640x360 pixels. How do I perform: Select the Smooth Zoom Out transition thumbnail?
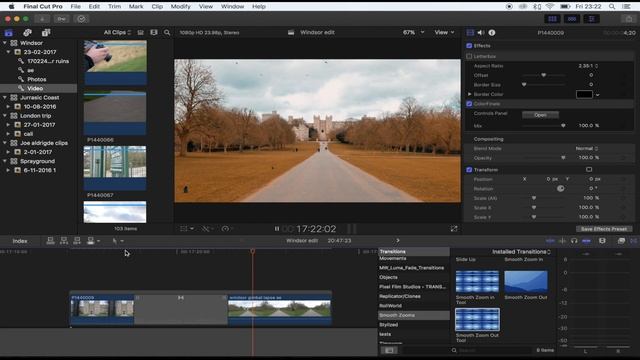pyautogui.click(x=526, y=282)
